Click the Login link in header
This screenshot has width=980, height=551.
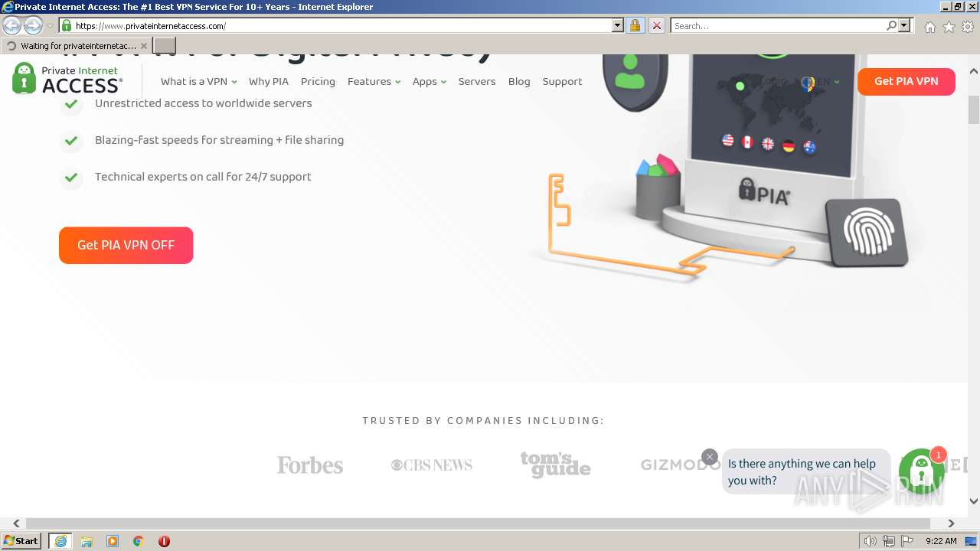(x=772, y=80)
